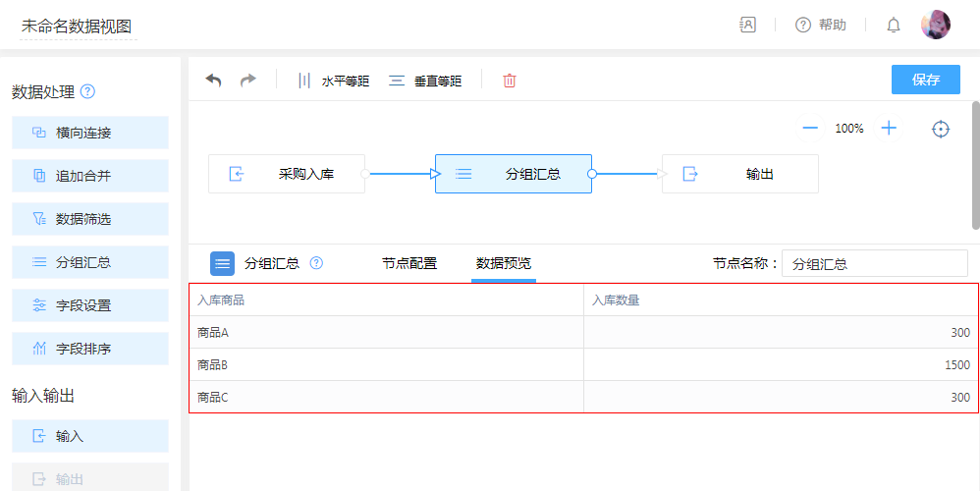Select the 输出 node on canvas
Image resolution: width=980 pixels, height=491 pixels.
(x=740, y=174)
